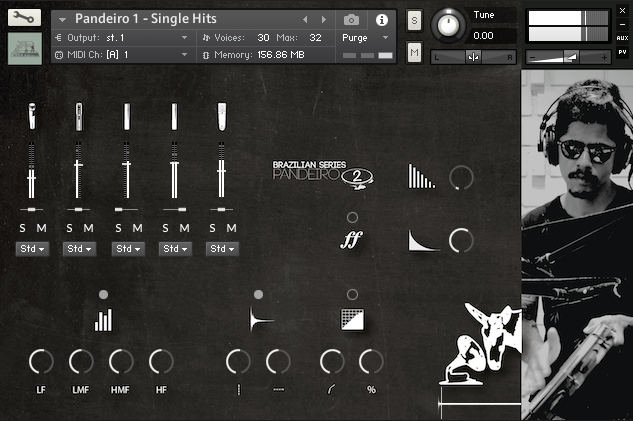Adjust the percent amount knob
This screenshot has height=421, width=633.
point(371,362)
